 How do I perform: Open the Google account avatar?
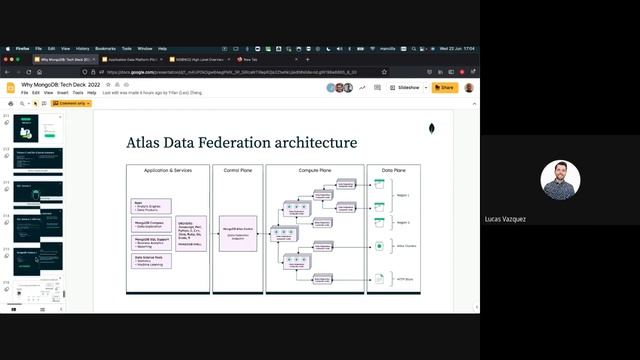[469, 88]
